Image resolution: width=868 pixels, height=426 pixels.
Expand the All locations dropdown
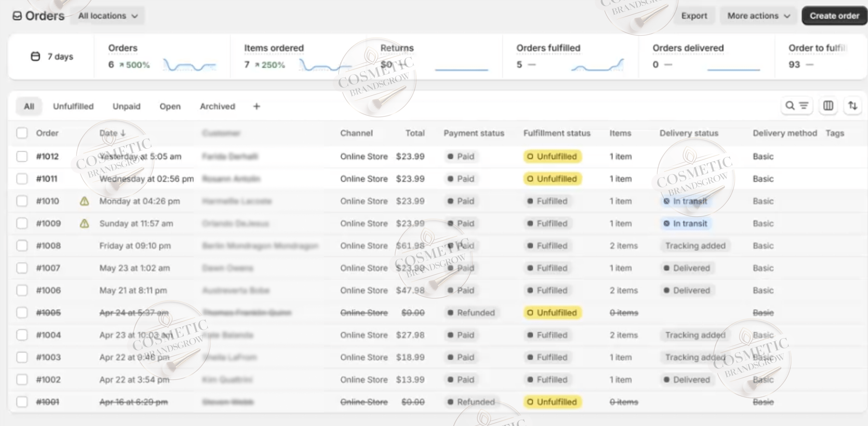[107, 16]
